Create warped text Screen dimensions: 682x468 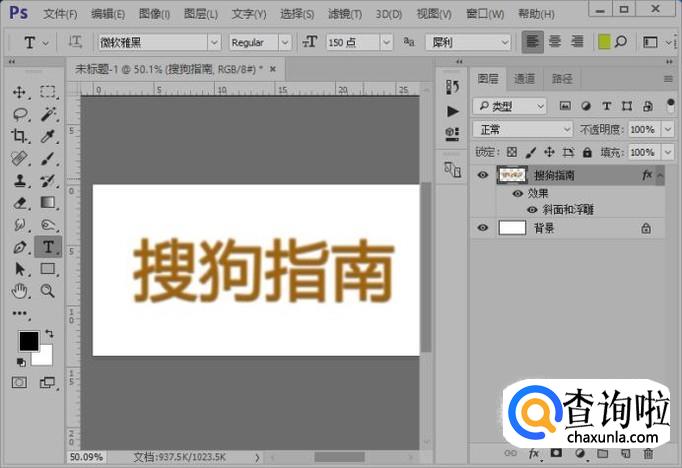point(620,42)
